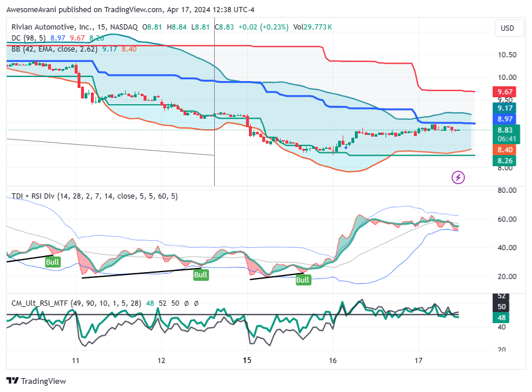Click the +0.02 (+0.23%) change readout
The height and width of the screenshot is (392, 532).
pyautogui.click(x=263, y=27)
